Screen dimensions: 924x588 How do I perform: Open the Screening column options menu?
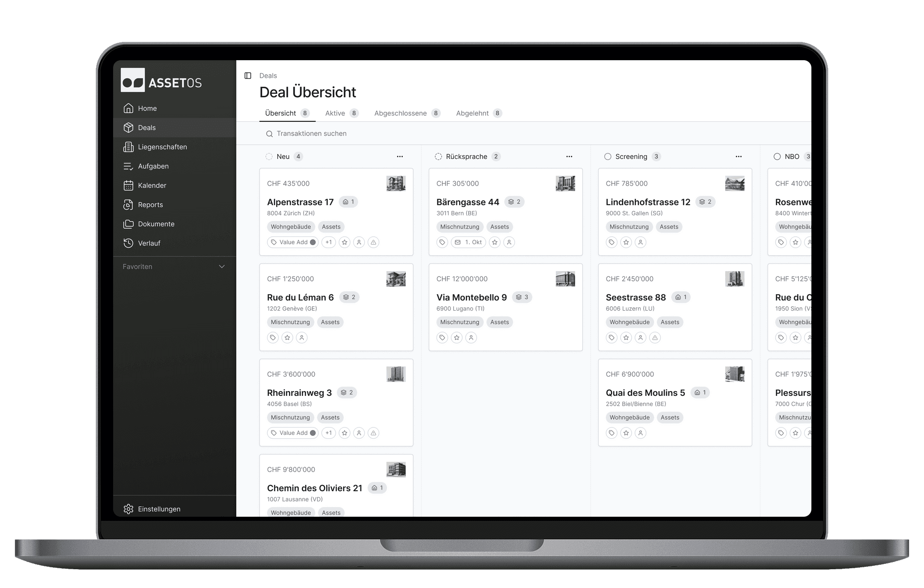(739, 157)
